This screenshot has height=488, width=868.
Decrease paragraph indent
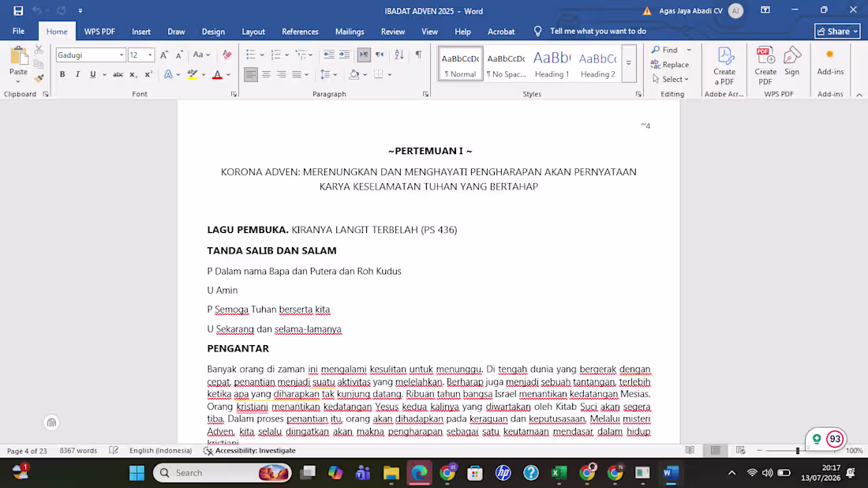click(x=329, y=54)
